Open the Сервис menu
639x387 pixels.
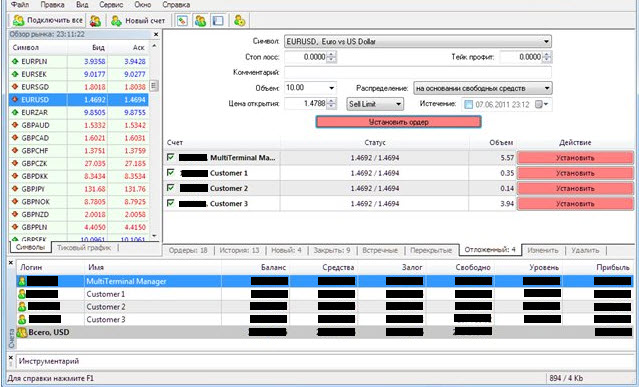point(111,5)
